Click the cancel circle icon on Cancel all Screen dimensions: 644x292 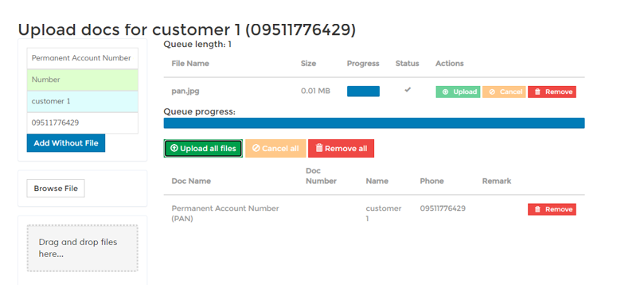(256, 148)
